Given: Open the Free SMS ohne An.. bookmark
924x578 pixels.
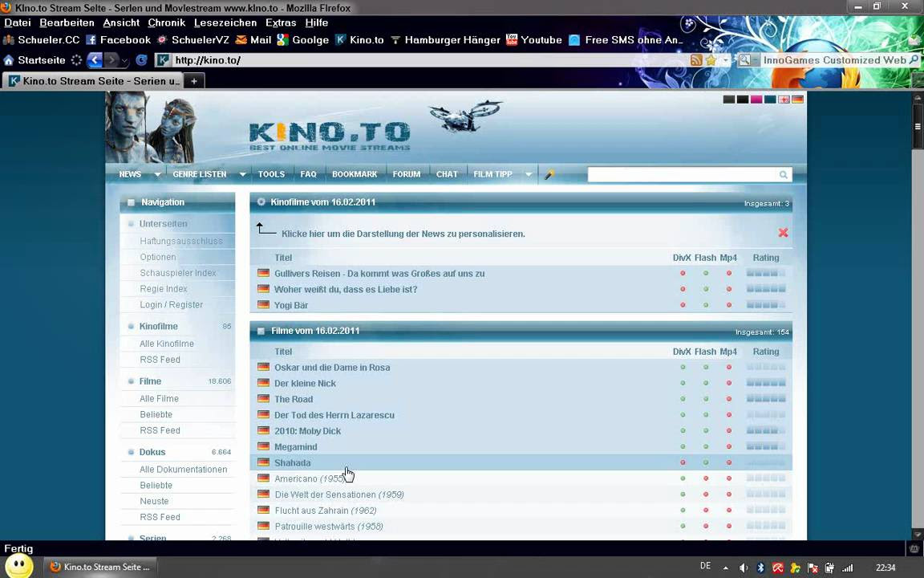Looking at the screenshot, I should (x=626, y=40).
